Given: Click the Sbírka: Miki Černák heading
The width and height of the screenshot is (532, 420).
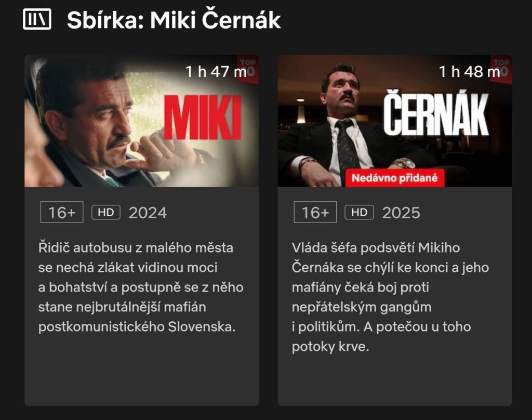Looking at the screenshot, I should tap(174, 20).
